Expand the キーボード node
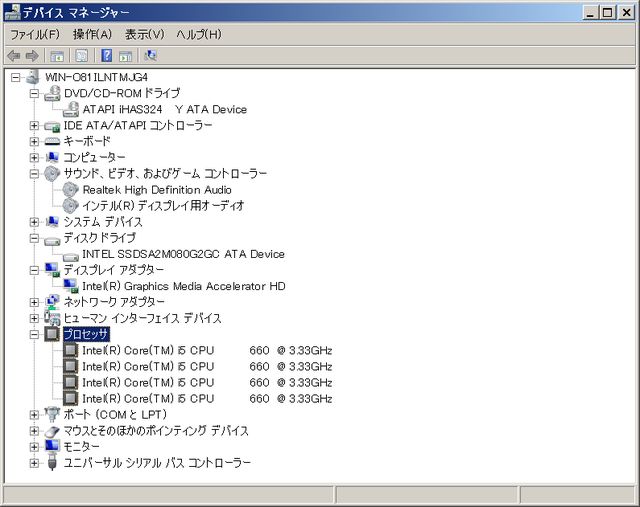The width and height of the screenshot is (640, 507). click(34, 142)
